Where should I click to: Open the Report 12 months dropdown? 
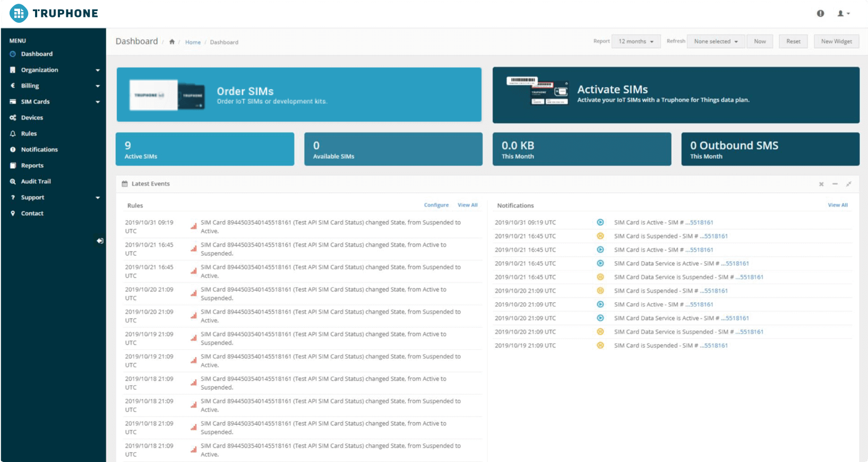636,41
